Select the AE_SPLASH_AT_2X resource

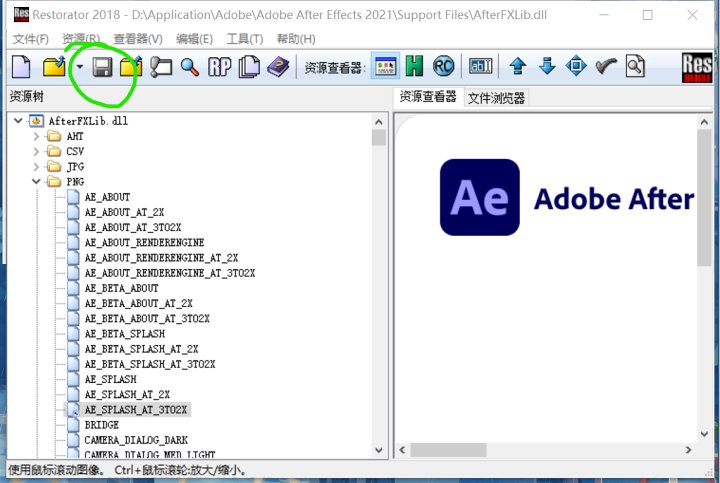127,394
